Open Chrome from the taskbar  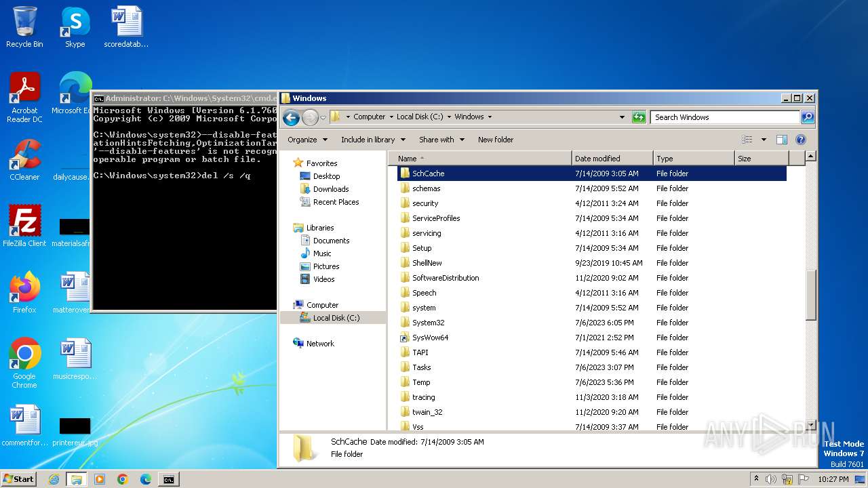pyautogui.click(x=122, y=479)
